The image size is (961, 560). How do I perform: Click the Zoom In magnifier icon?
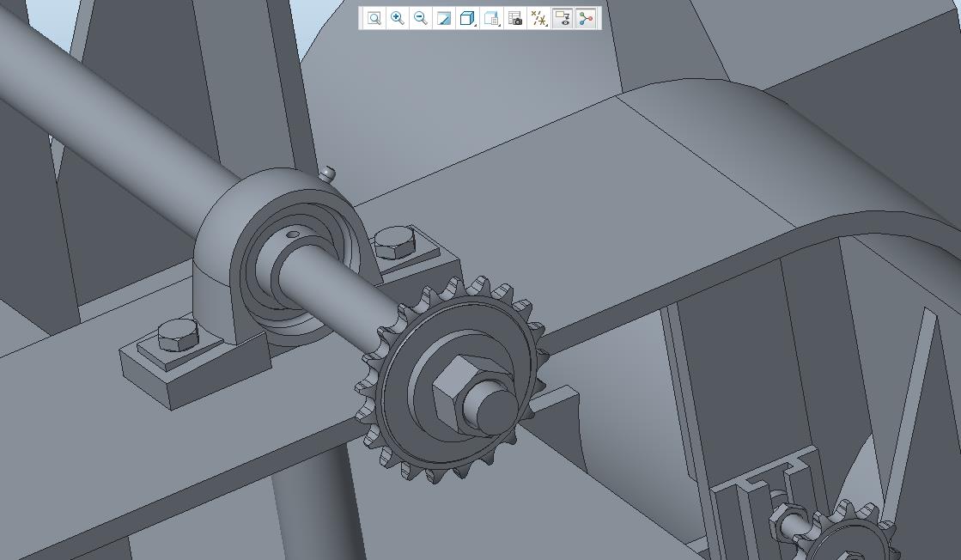click(x=397, y=18)
